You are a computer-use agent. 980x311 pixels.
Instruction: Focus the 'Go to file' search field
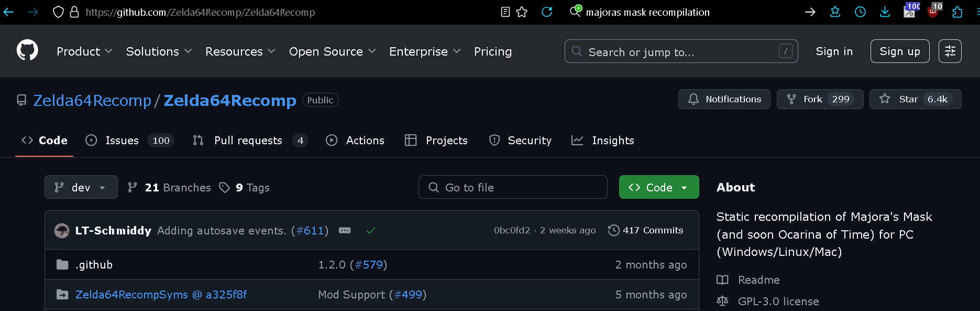513,187
